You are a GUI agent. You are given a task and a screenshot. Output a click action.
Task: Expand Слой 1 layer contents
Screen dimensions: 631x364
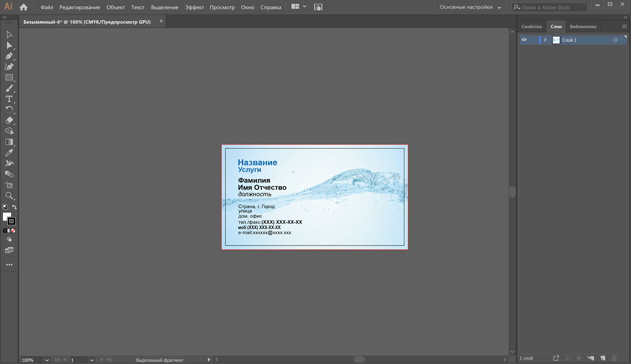(x=545, y=40)
